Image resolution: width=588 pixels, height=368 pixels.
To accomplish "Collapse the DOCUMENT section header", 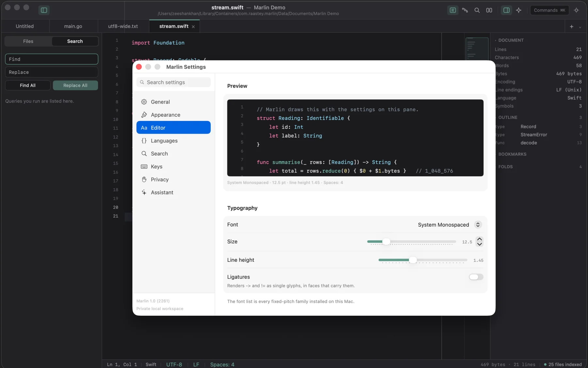I will pyautogui.click(x=511, y=40).
